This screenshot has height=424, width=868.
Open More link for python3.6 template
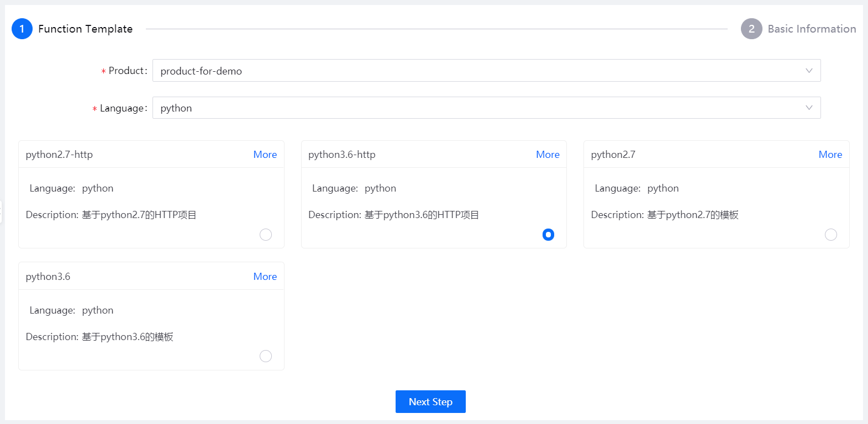[x=265, y=277]
